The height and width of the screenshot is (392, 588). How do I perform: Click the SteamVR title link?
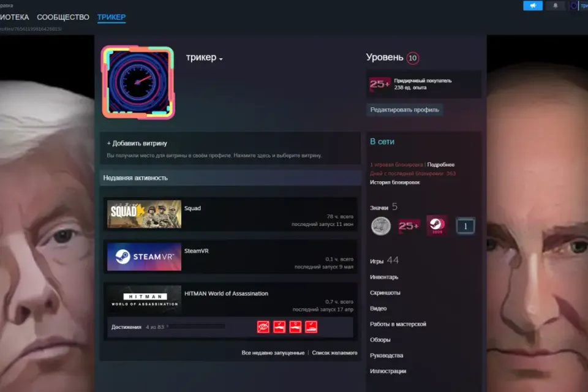pyautogui.click(x=196, y=251)
